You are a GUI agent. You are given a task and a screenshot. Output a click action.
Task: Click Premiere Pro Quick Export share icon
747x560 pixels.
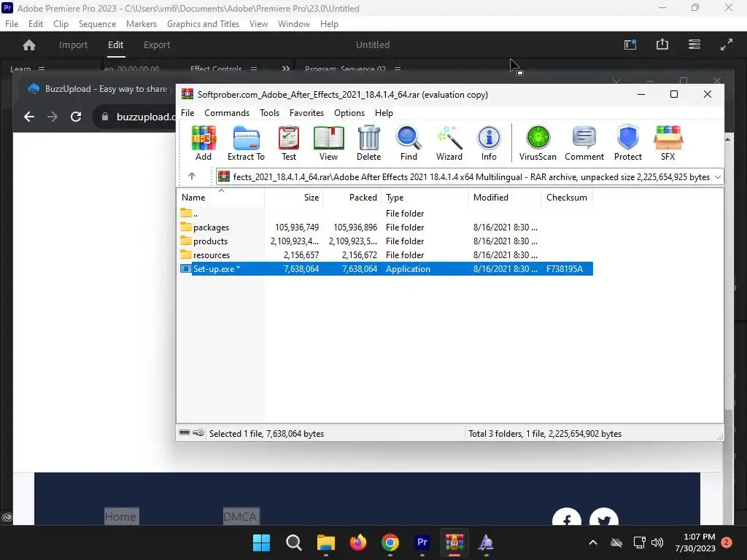[662, 44]
